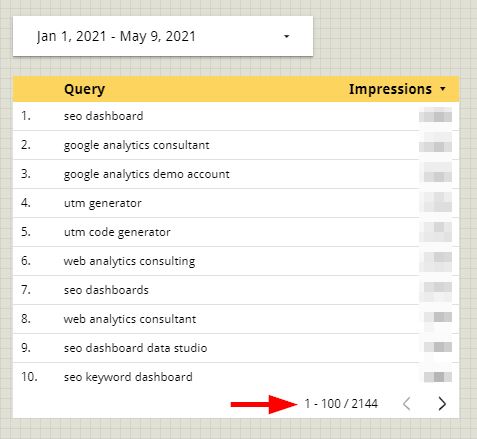Click the pagination count 1 - 100 / 2144
The height and width of the screenshot is (439, 477).
click(x=341, y=404)
